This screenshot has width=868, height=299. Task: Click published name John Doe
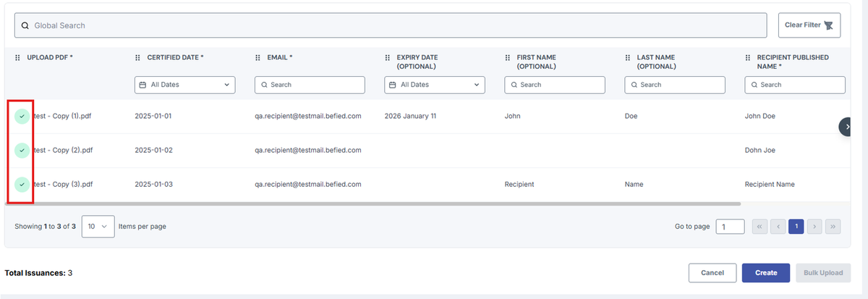[760, 116]
